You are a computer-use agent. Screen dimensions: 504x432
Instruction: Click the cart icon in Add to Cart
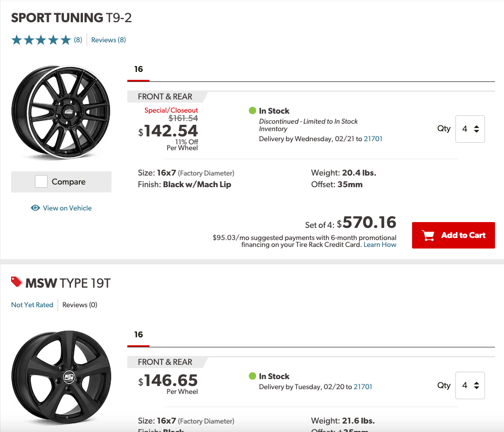click(x=428, y=235)
